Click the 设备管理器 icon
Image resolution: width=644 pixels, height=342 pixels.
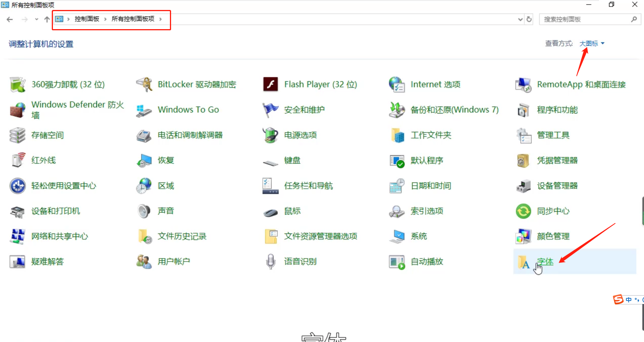pos(523,186)
